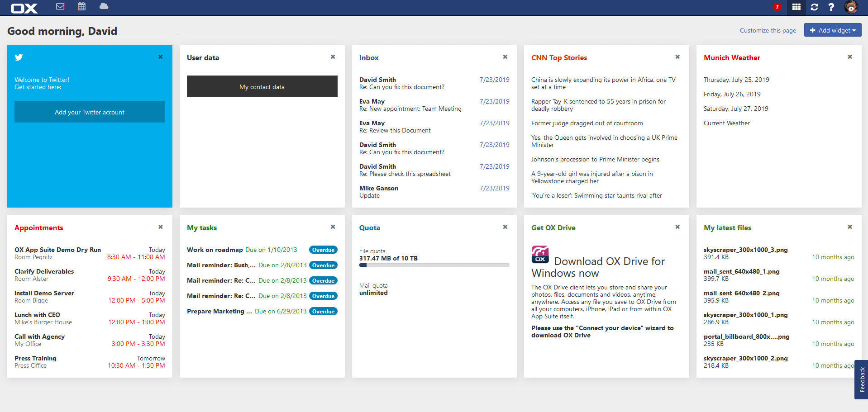This screenshot has width=868, height=412.
Task: Open My contact data
Action: click(x=262, y=86)
